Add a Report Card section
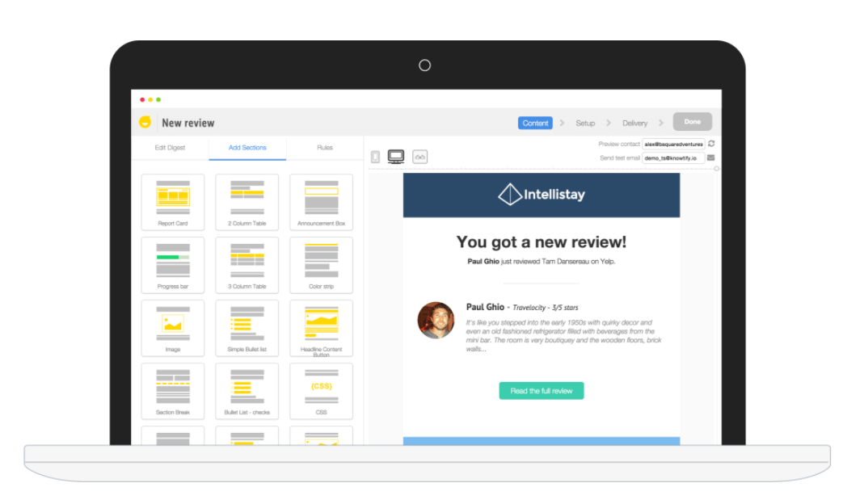This screenshot has width=843, height=504. click(x=172, y=202)
